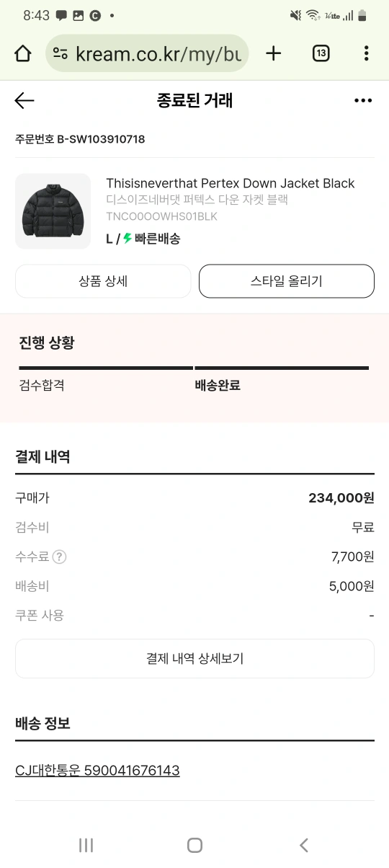Tap the 스타일 올리기 button
Image resolution: width=389 pixels, height=868 pixels.
pos(287,281)
